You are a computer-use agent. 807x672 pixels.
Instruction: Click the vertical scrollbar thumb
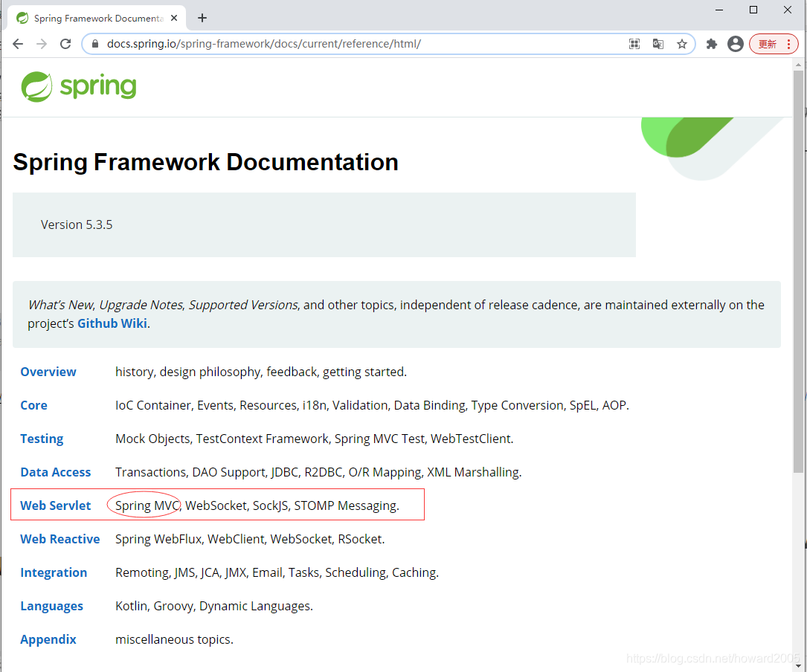[798, 271]
